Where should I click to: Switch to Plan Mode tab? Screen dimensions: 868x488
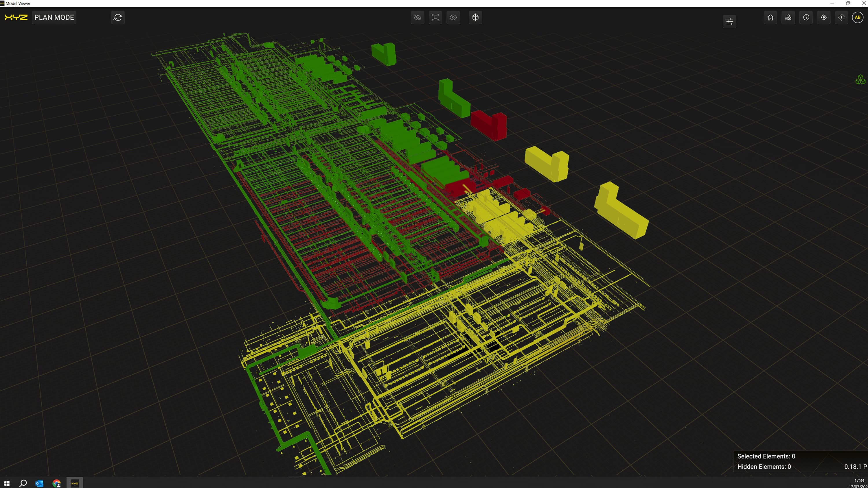[54, 17]
